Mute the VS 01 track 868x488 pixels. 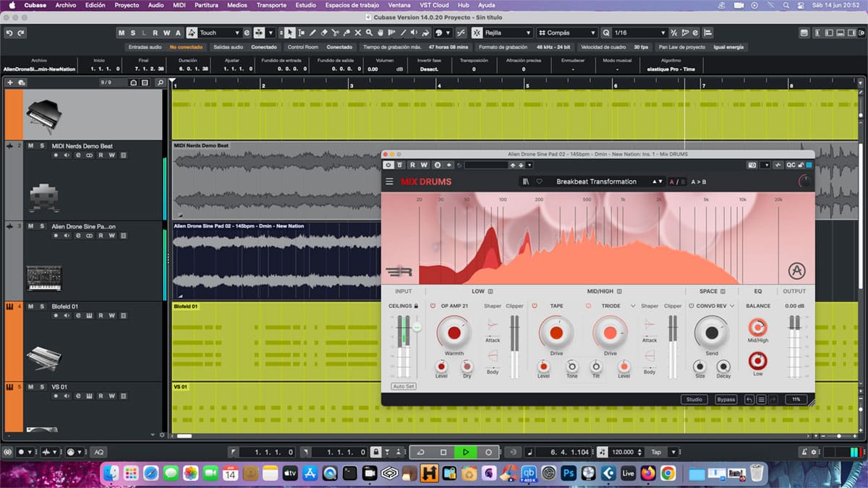tap(31, 387)
